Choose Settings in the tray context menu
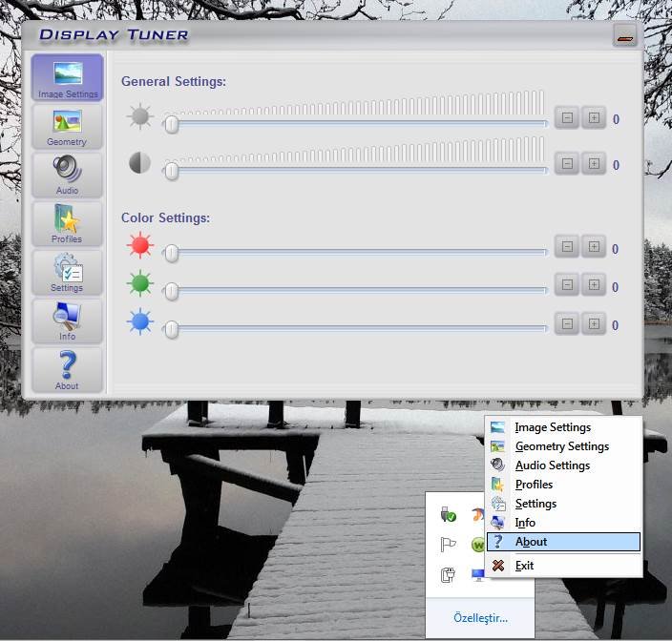This screenshot has height=641, width=672. point(563,504)
